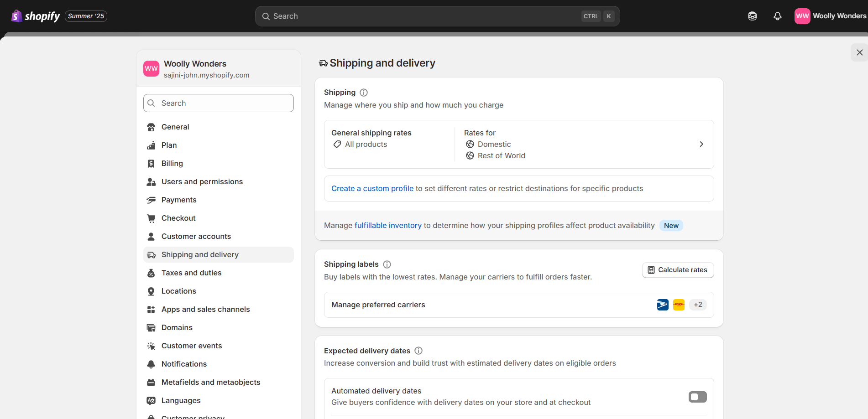Click the Calculate rates button

click(x=678, y=270)
